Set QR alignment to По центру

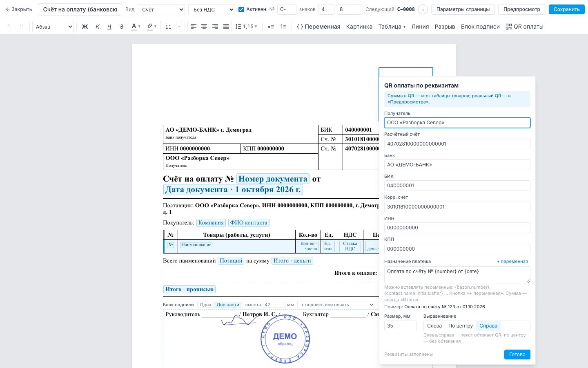(461, 326)
